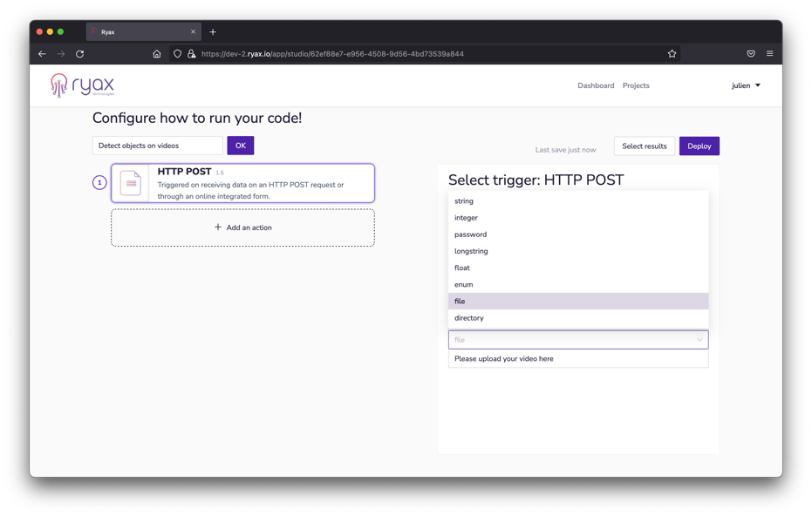The width and height of the screenshot is (812, 516).
Task: Click the workflow name text field
Action: 158,146
